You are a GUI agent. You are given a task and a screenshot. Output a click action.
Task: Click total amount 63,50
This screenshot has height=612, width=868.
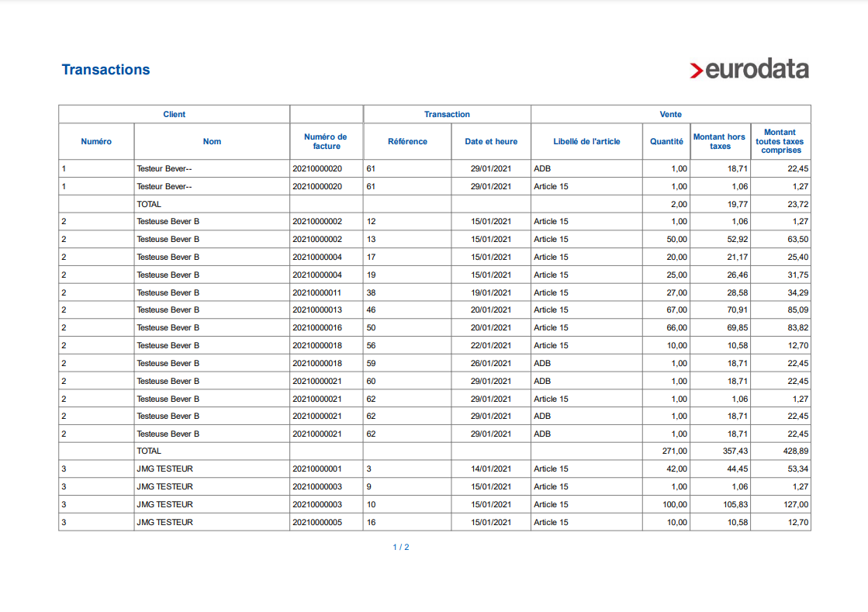(x=797, y=239)
